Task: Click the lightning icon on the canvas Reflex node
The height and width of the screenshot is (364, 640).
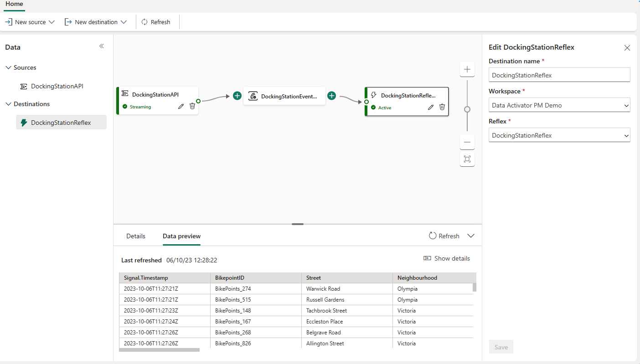Action: pyautogui.click(x=374, y=95)
